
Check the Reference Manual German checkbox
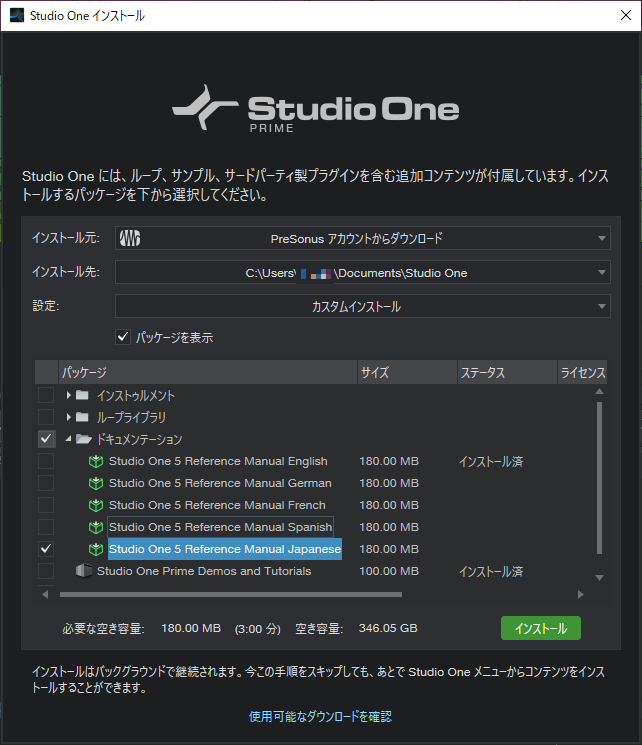click(46, 483)
